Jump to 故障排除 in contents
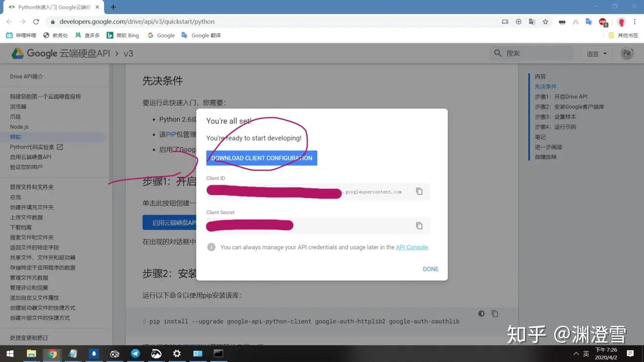Viewport: 644px width, 362px height. pyautogui.click(x=545, y=157)
